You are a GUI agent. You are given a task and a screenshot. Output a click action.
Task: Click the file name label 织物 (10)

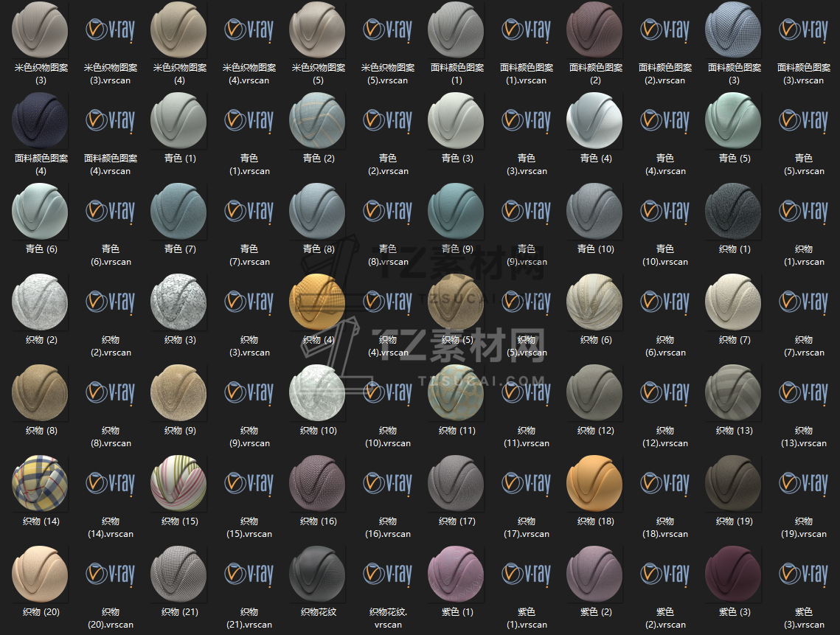[319, 430]
